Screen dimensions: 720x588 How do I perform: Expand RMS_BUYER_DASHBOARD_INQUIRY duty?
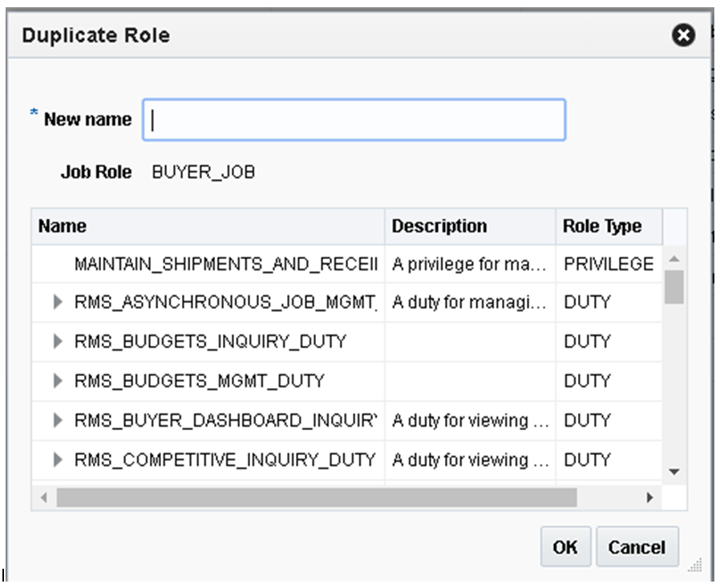55,420
